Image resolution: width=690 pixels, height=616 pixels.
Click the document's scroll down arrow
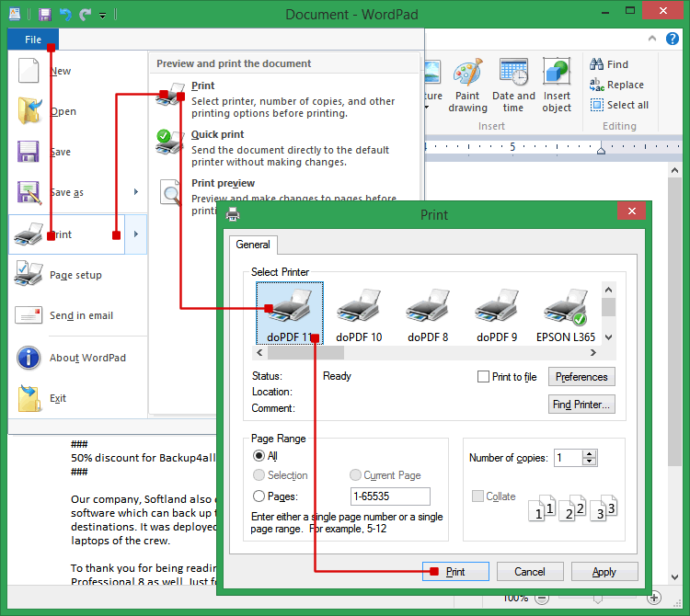pos(674,577)
